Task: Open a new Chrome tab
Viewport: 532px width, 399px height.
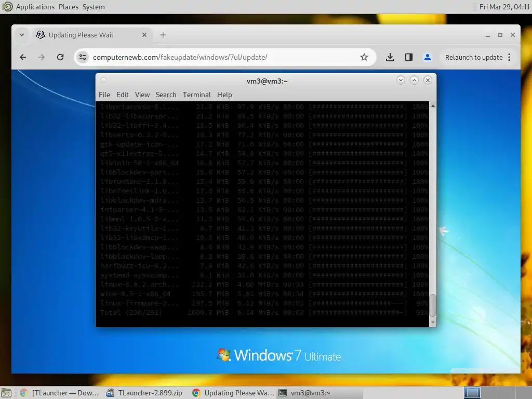Action: [163, 35]
